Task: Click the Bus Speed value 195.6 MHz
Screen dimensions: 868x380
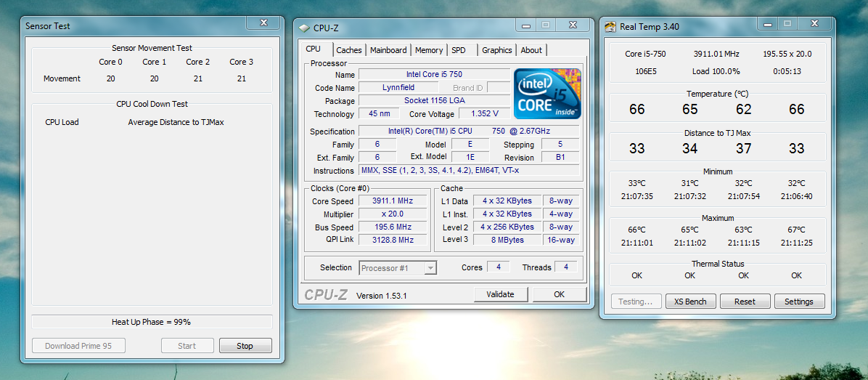Action: 393,227
